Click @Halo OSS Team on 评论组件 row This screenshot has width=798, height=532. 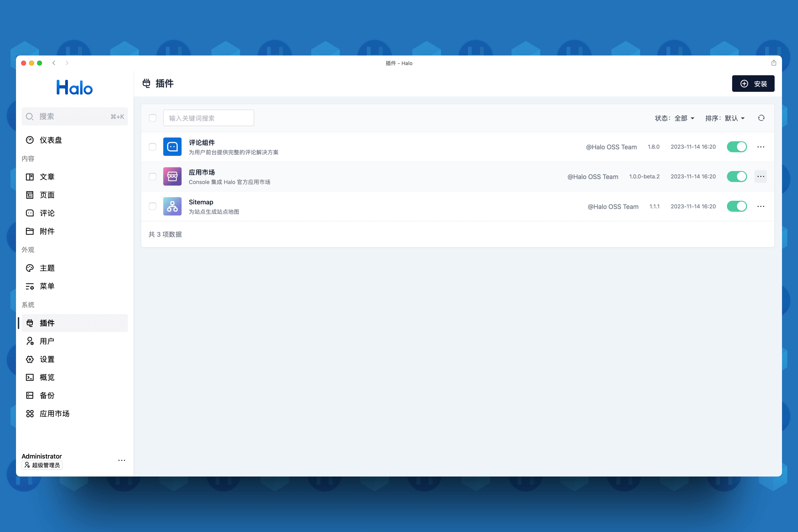(x=611, y=147)
